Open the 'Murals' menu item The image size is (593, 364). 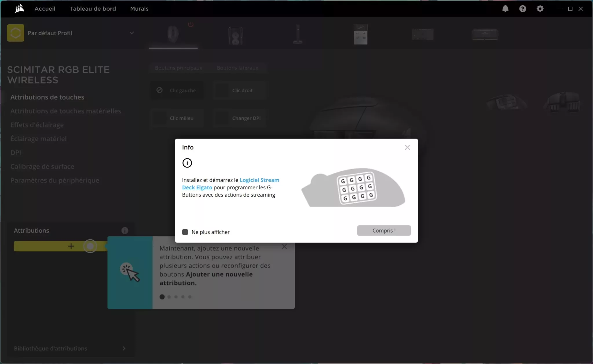tap(139, 9)
